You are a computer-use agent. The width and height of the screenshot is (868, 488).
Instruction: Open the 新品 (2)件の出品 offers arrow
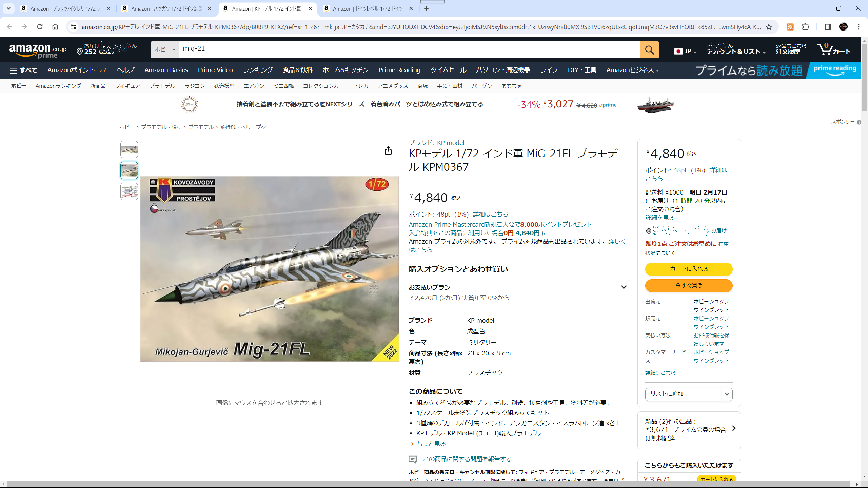pyautogui.click(x=734, y=428)
